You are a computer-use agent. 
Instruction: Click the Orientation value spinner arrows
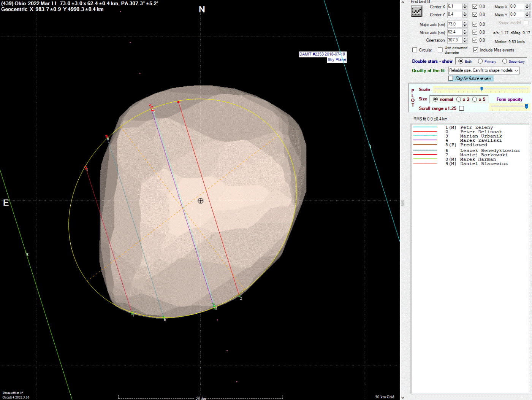pyautogui.click(x=465, y=40)
